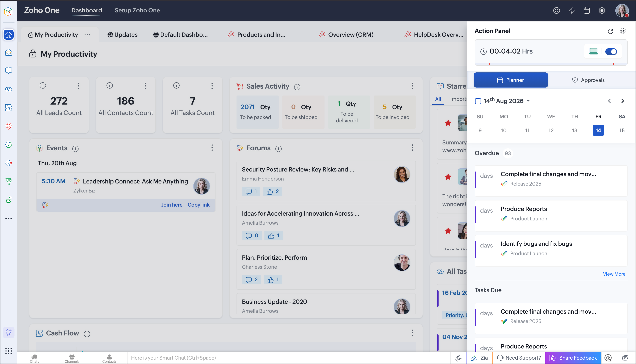This screenshot has height=364, width=636.
Task: Open Contacts in bottom bar
Action: coord(109,358)
